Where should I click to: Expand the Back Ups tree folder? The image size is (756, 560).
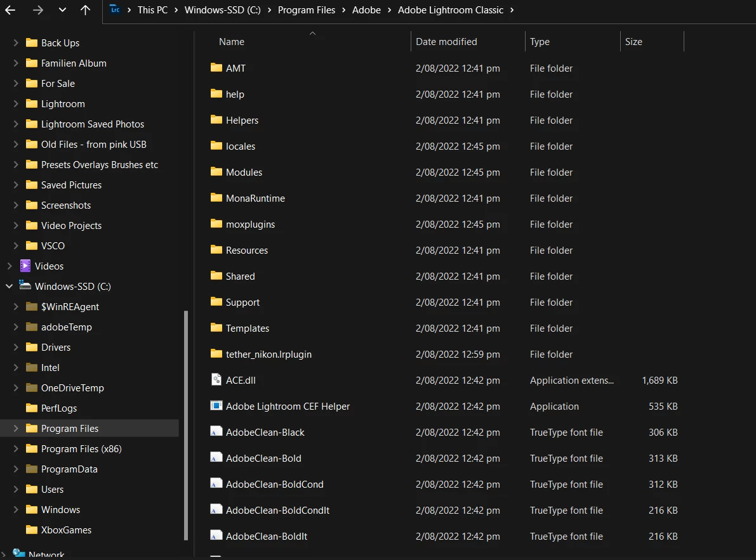[x=16, y=43]
